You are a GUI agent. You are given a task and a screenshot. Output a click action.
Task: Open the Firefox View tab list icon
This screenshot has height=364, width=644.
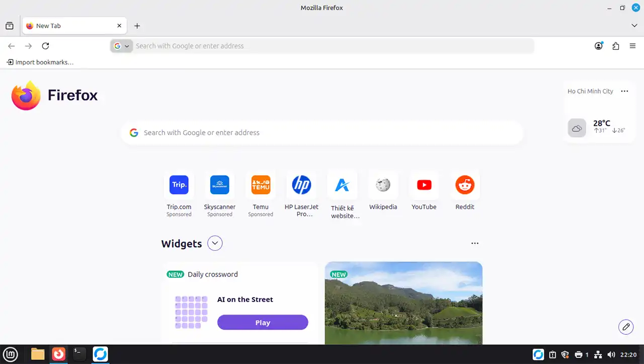pos(10,26)
